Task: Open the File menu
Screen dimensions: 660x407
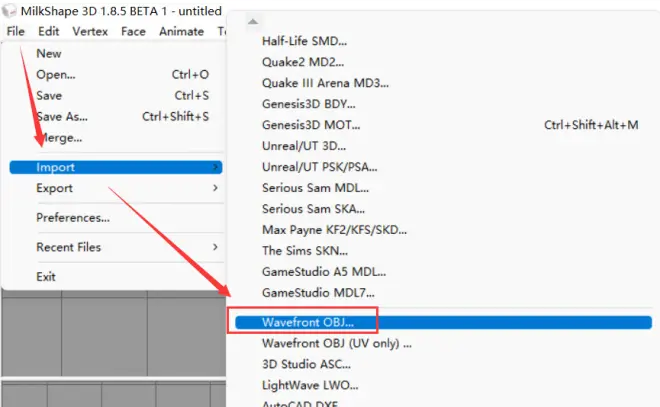Action: 16,31
